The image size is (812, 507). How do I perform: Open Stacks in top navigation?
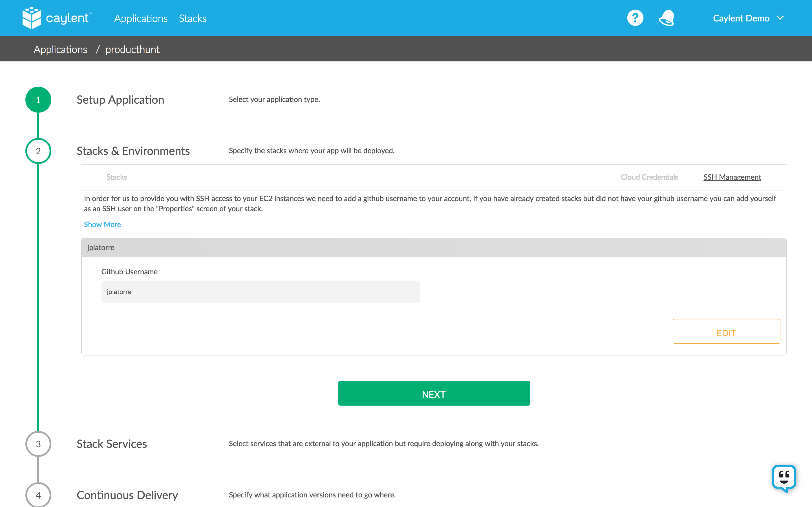pyautogui.click(x=193, y=18)
